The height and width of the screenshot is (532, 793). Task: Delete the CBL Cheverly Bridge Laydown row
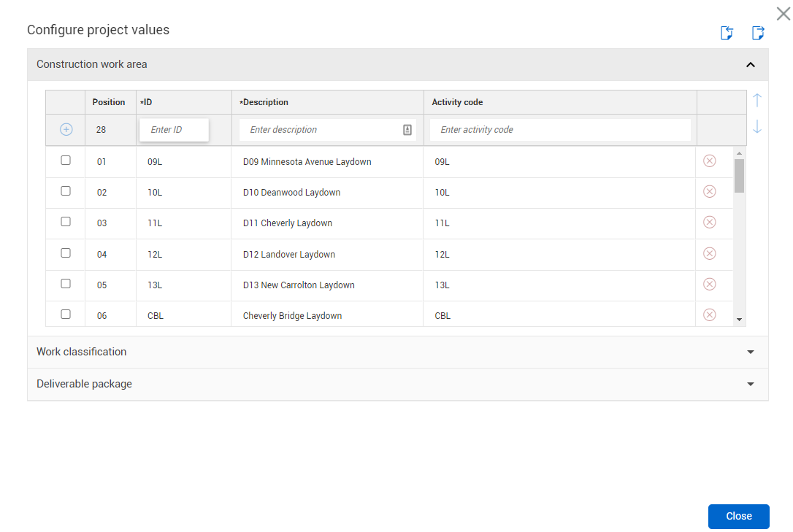pos(710,315)
